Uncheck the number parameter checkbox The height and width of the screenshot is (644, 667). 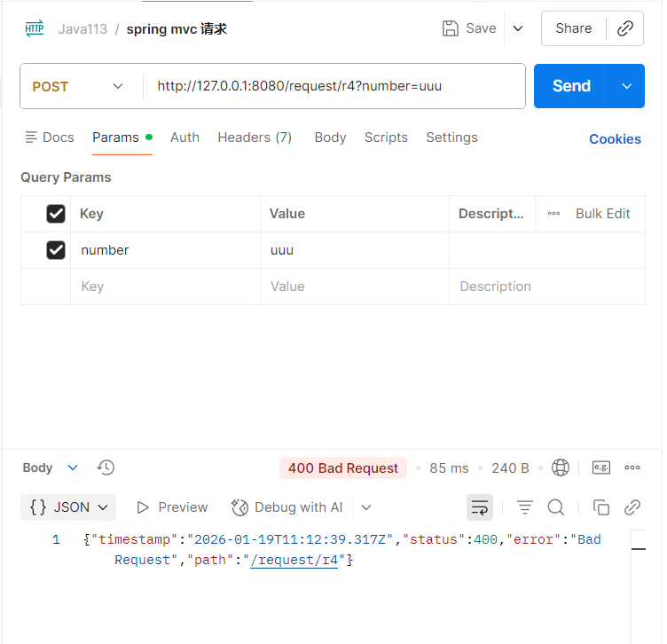pyautogui.click(x=56, y=250)
